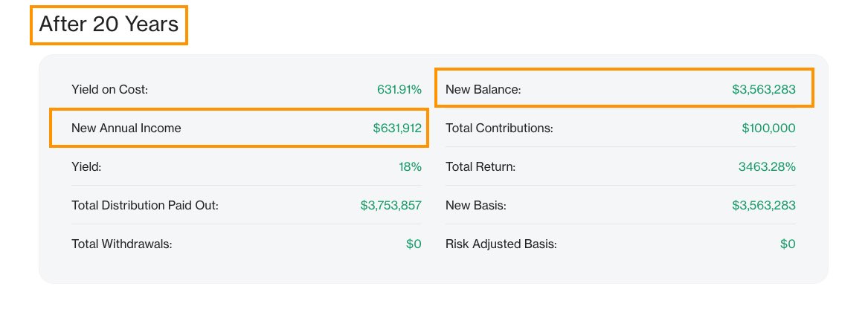Viewport: 868px width, 309px height.
Task: Select the New Balance $3,563,283 amount
Action: pyautogui.click(x=763, y=90)
